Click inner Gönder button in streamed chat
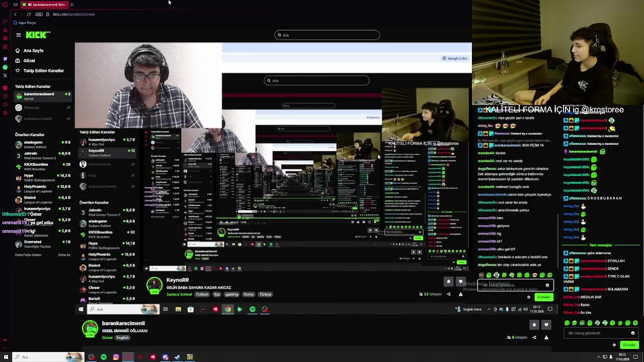This screenshot has height=362, width=644. [x=544, y=297]
